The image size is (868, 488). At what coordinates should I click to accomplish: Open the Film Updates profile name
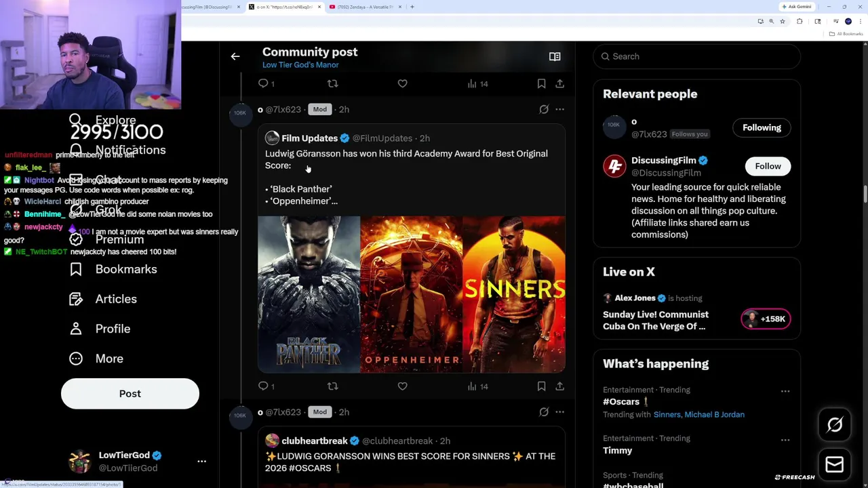[309, 138]
